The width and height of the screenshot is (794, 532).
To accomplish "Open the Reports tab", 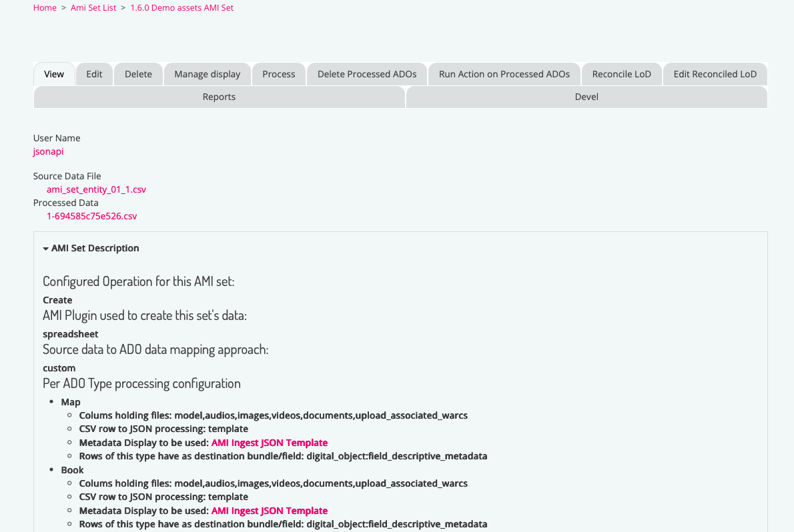I will [x=219, y=97].
